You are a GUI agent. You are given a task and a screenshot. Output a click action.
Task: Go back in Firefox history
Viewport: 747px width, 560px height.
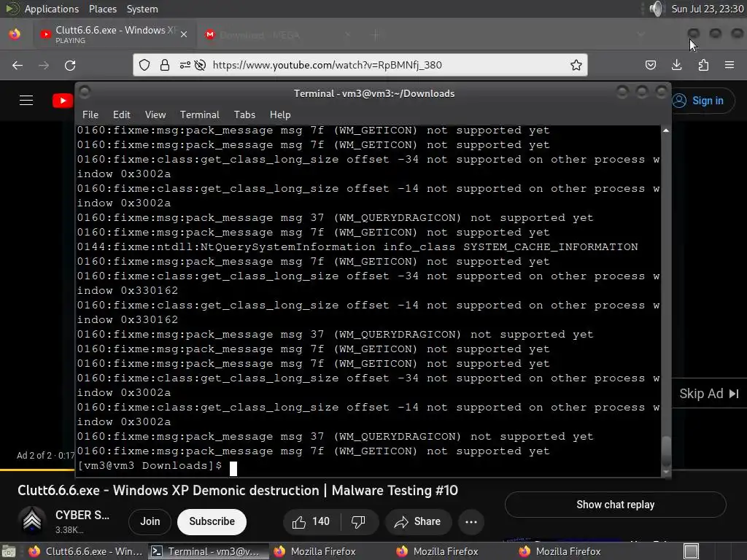tap(18, 65)
